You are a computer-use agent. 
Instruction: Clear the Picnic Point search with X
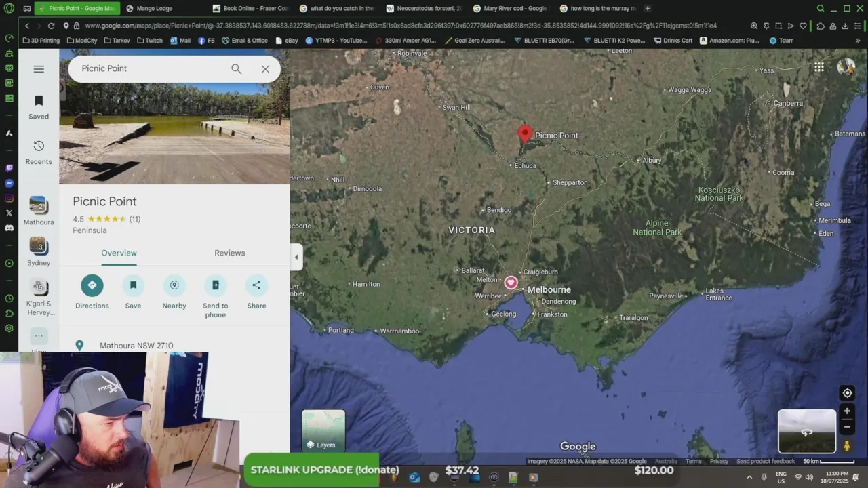[265, 68]
